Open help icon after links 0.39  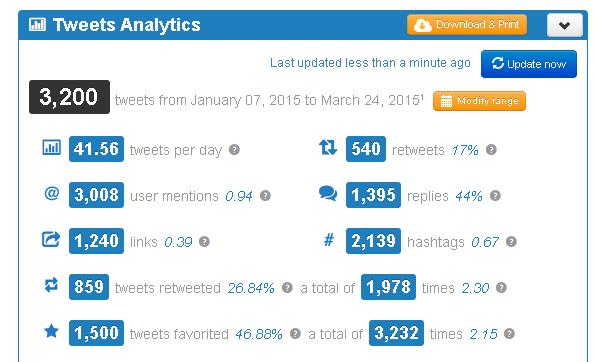(x=204, y=241)
